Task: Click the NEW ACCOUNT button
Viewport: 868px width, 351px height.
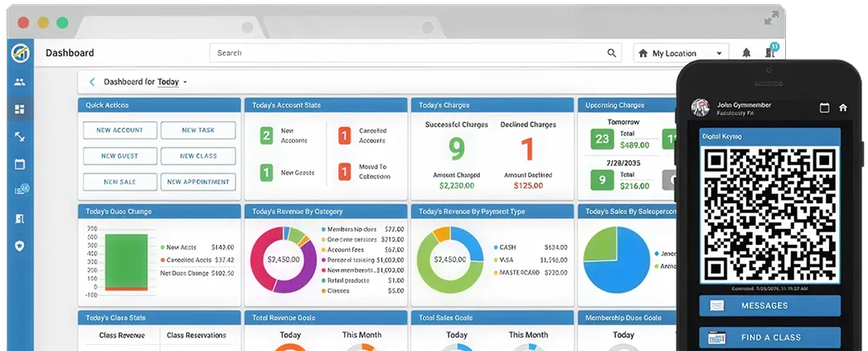Action: click(x=120, y=130)
